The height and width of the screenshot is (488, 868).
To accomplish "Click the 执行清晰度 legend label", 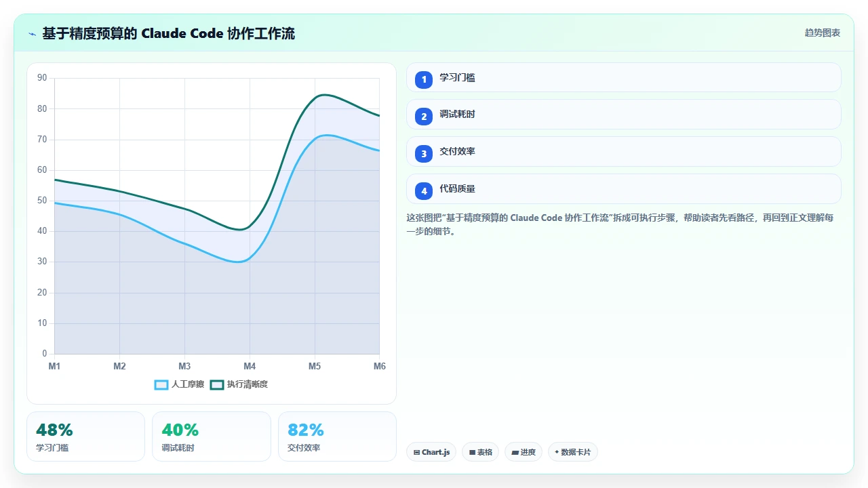I will [x=248, y=384].
